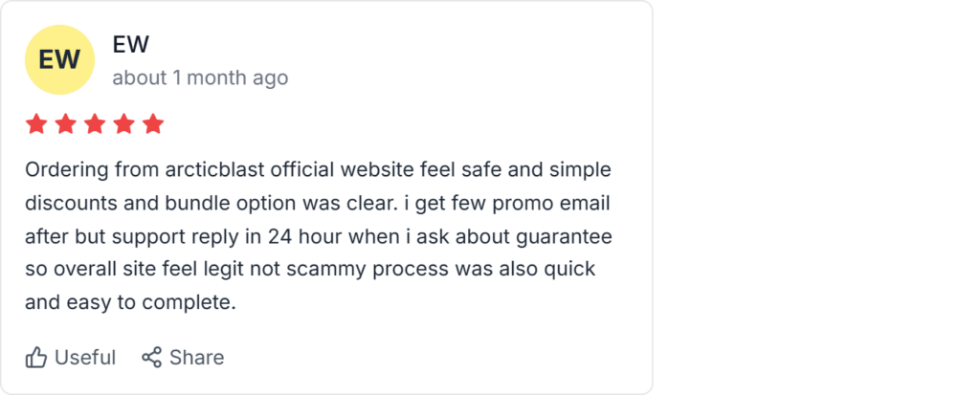Mark the review as Useful via its label
The height and width of the screenshot is (395, 980).
(85, 358)
